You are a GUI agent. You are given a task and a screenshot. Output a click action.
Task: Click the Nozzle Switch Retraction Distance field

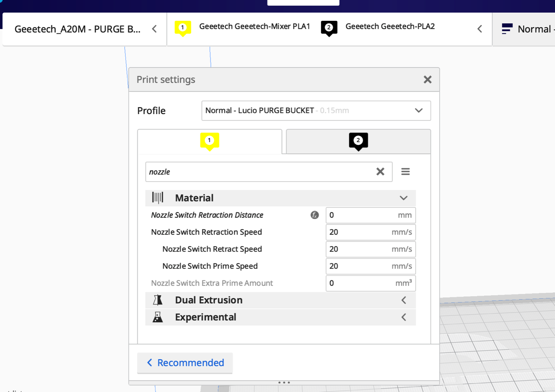[361, 215]
